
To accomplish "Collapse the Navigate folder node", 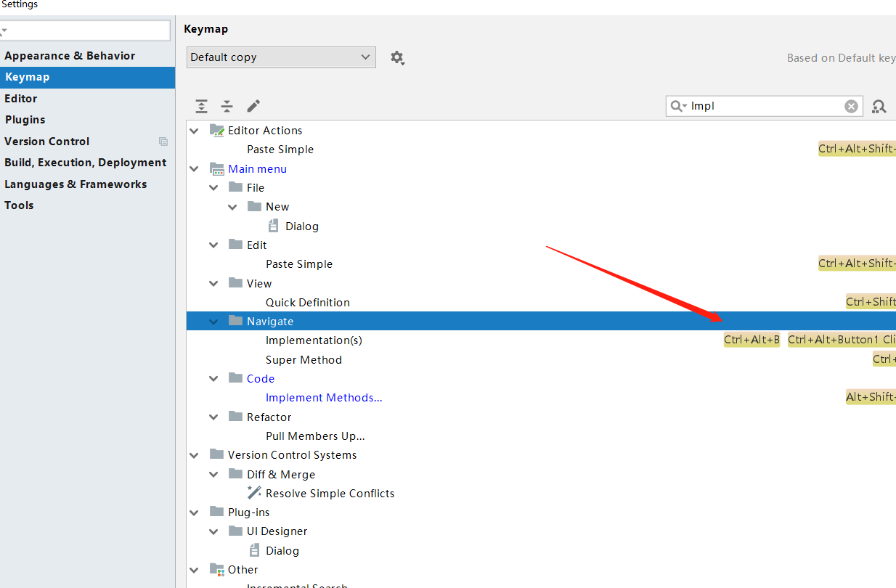I will tap(213, 322).
